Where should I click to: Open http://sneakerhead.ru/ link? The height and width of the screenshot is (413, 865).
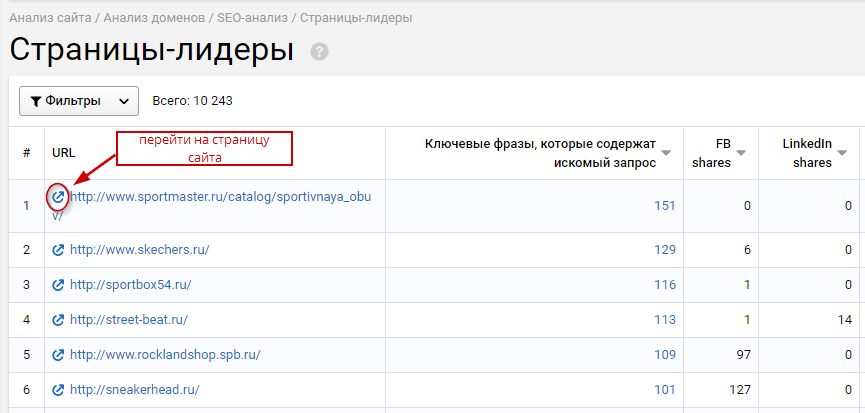click(135, 390)
